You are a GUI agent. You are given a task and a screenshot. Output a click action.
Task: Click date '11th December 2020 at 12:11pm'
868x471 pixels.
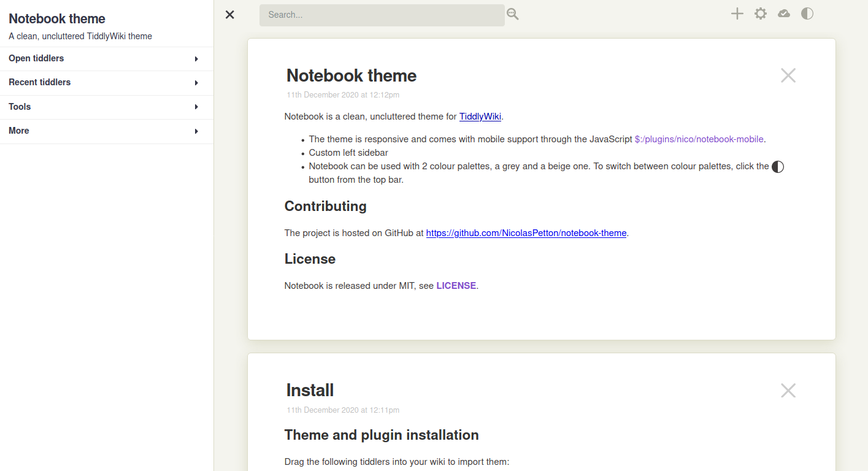tap(343, 410)
